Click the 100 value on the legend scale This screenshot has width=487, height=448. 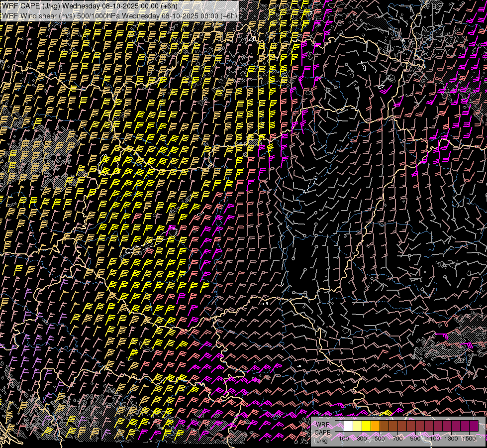pos(344,439)
